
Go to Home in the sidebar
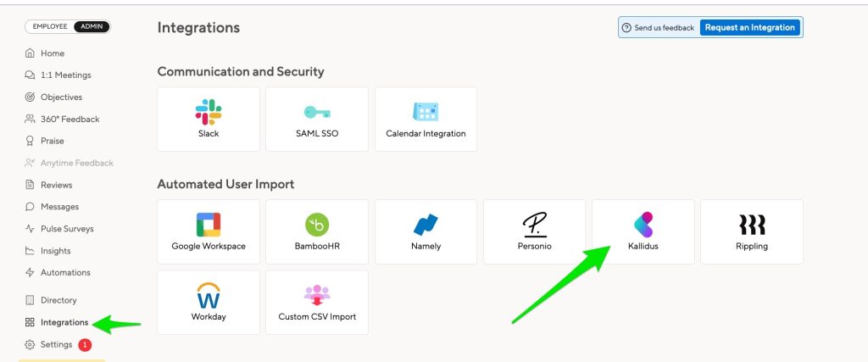(52, 53)
